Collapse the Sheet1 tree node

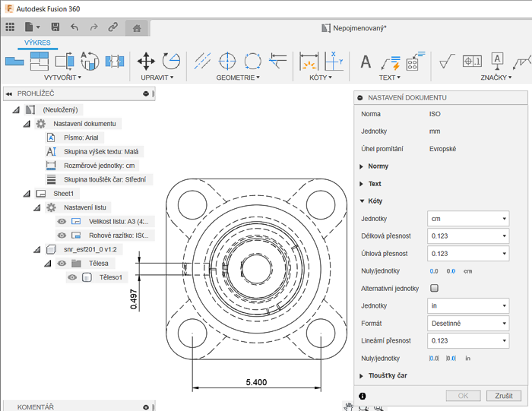pyautogui.click(x=27, y=194)
